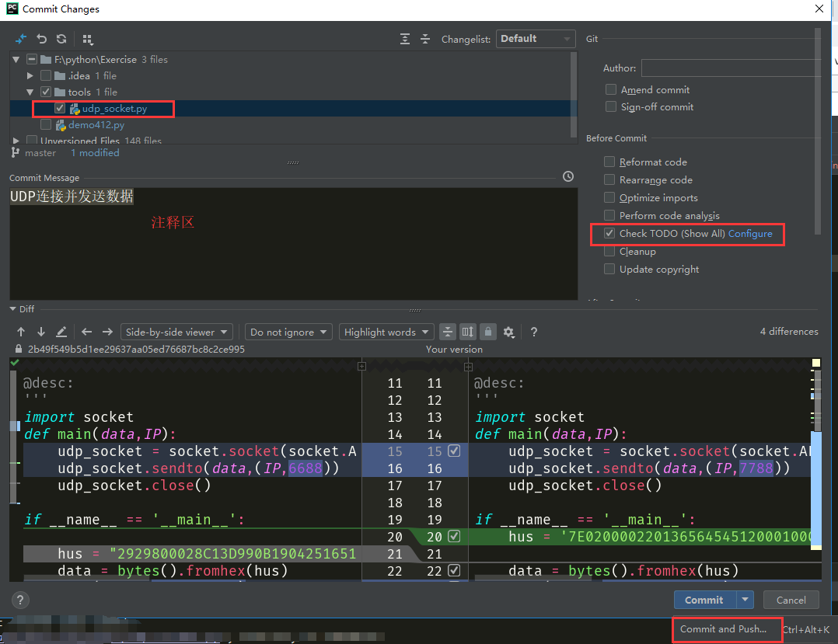Click the Refresh changes icon
Viewport: 838px width, 644px height.
point(61,39)
